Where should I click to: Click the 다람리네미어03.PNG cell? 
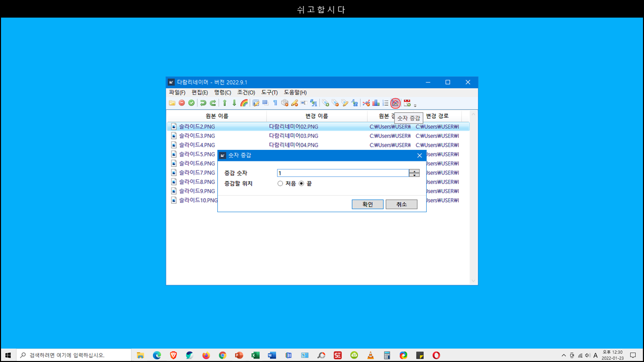tap(294, 136)
